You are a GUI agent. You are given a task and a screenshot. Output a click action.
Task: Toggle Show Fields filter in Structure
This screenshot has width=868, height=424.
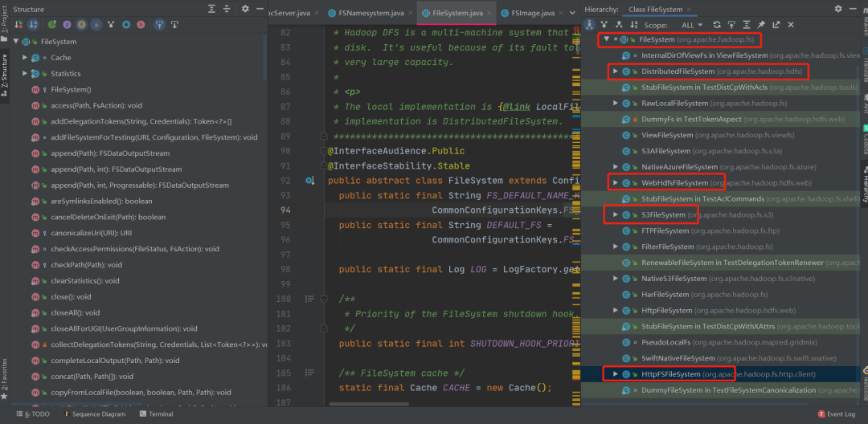pos(81,25)
